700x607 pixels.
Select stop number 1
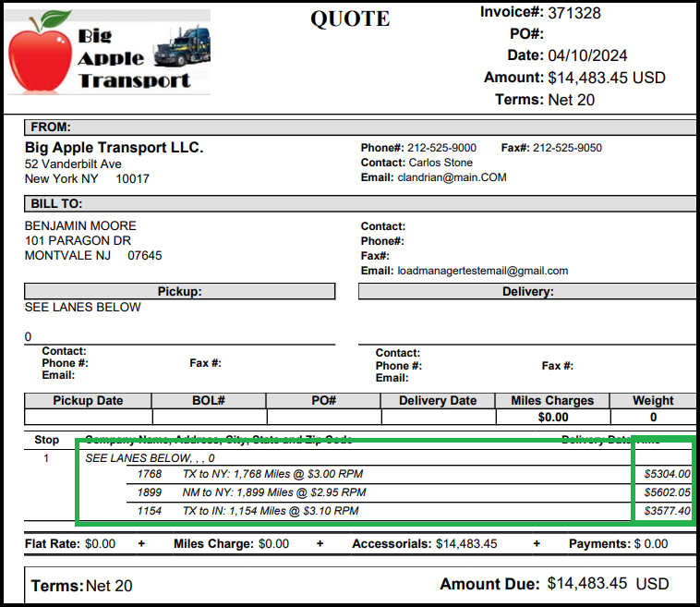46,458
